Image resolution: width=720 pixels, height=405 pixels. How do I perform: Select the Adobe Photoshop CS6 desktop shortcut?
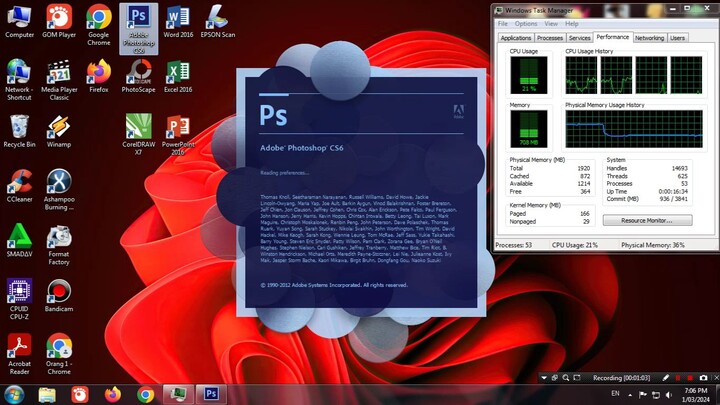139,29
